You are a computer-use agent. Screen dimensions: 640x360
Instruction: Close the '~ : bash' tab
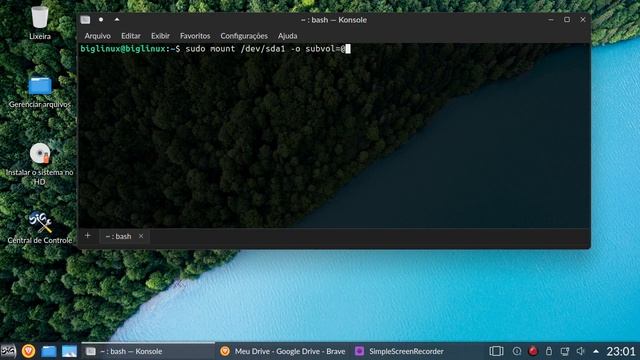pos(141,236)
